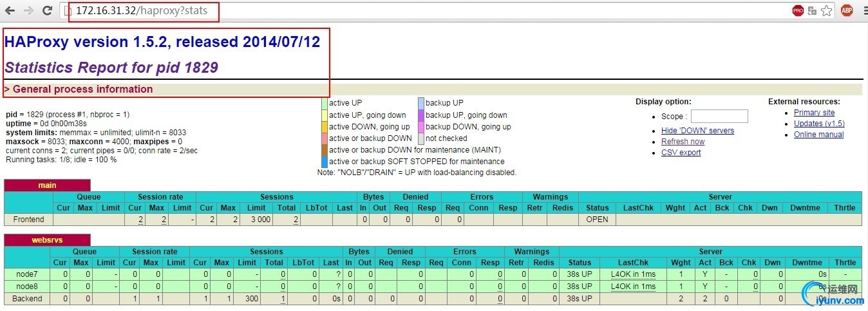Click the Server group header in main table
The image size is (868, 311).
coord(720,197)
